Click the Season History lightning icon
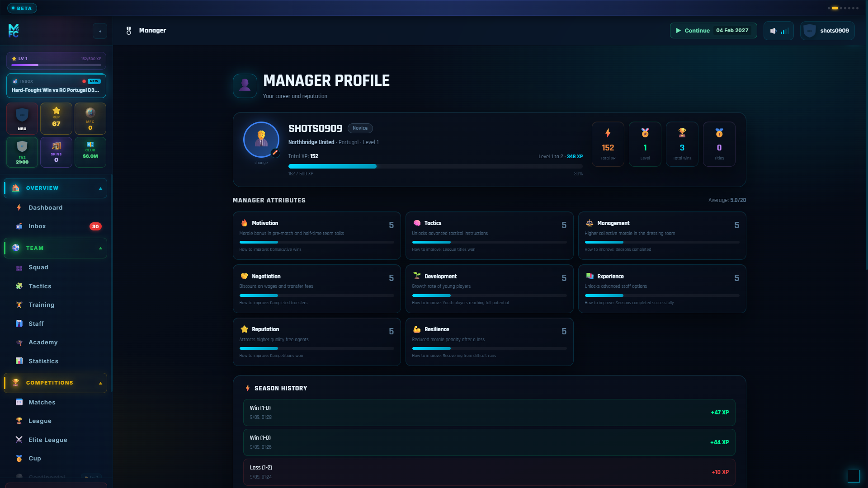The height and width of the screenshot is (488, 868). [248, 388]
